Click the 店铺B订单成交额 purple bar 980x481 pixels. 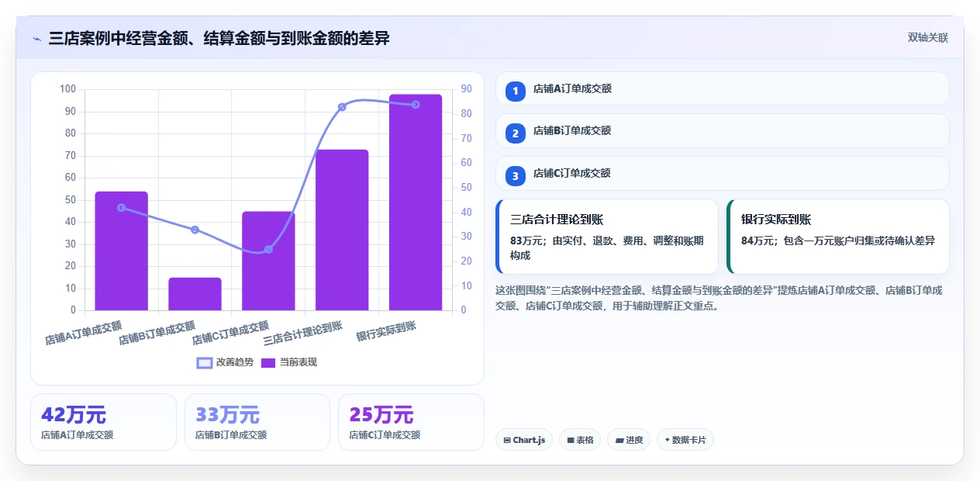pyautogui.click(x=195, y=294)
